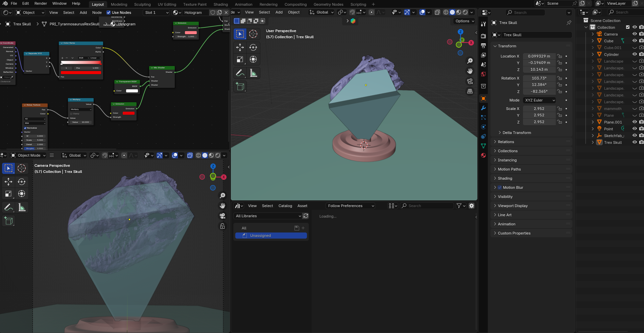Open the Physics properties tab
This screenshot has height=333, width=644.
(483, 127)
